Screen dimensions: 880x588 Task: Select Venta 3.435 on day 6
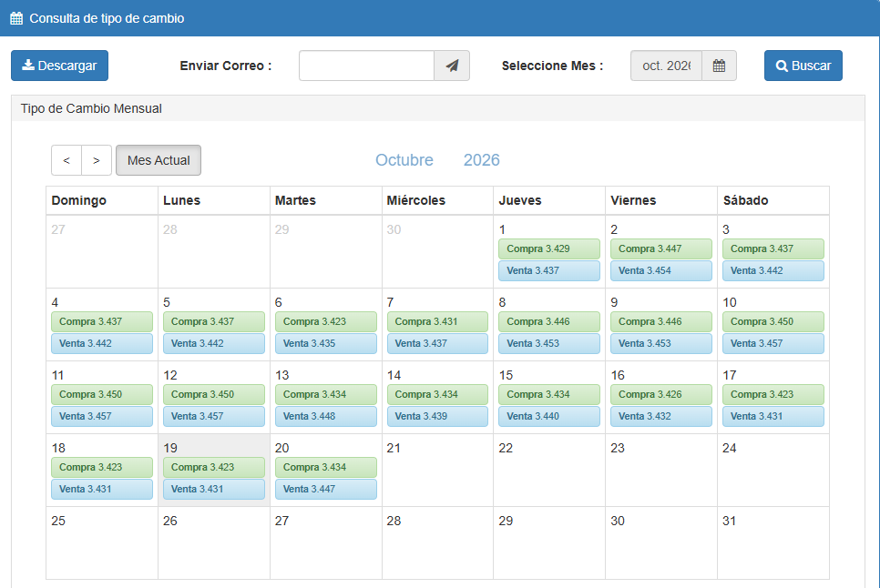click(325, 344)
